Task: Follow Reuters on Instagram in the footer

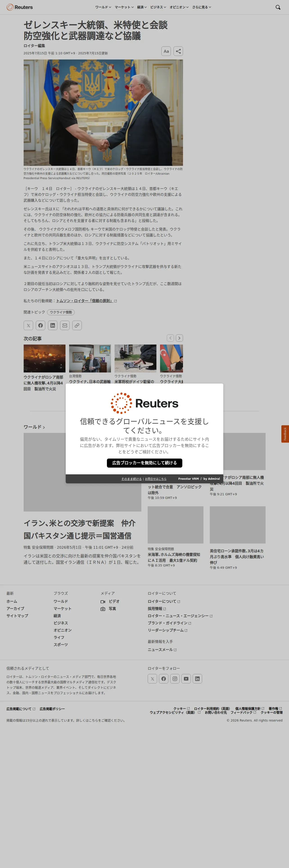Action: click(x=175, y=679)
